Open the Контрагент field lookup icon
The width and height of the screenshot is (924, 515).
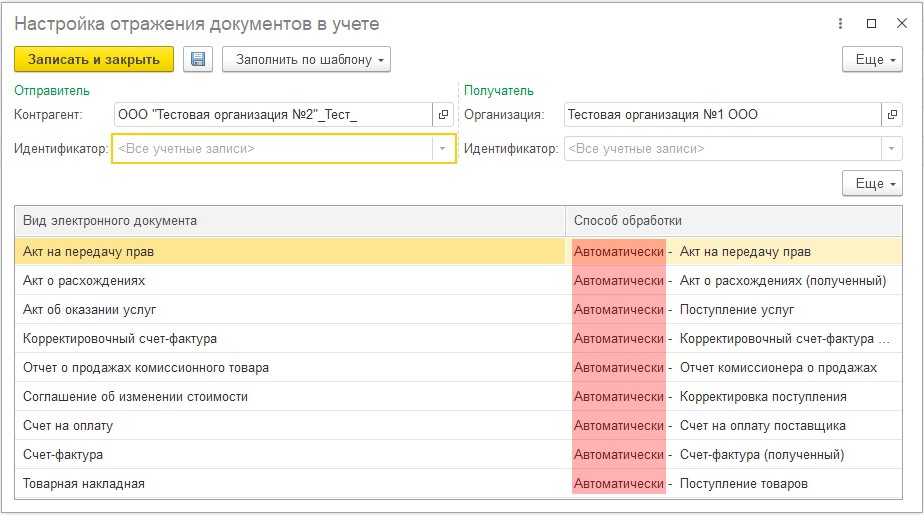(x=444, y=115)
